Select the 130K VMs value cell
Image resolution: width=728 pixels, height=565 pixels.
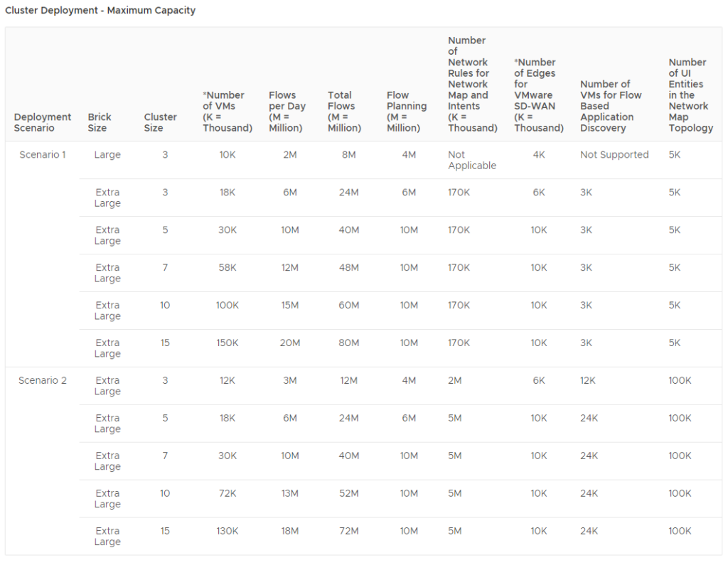point(227,531)
